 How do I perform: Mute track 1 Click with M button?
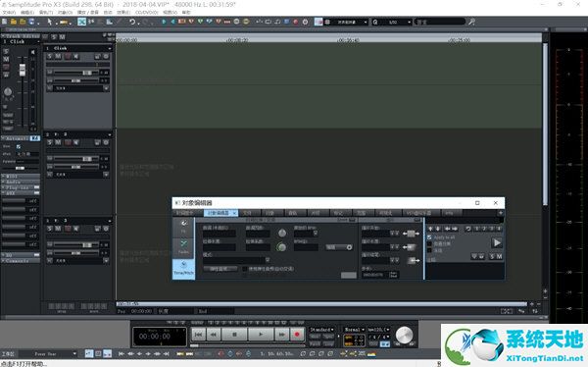coord(58,56)
